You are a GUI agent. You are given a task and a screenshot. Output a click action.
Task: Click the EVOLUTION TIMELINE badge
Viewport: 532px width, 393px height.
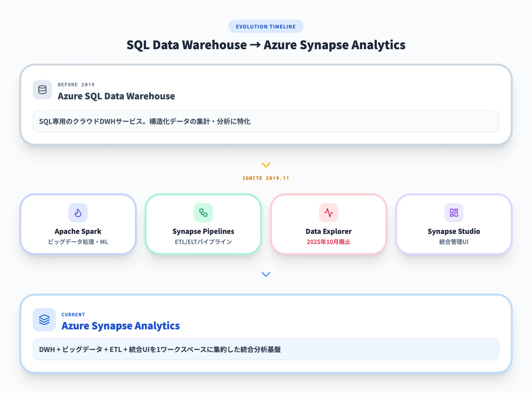(266, 27)
